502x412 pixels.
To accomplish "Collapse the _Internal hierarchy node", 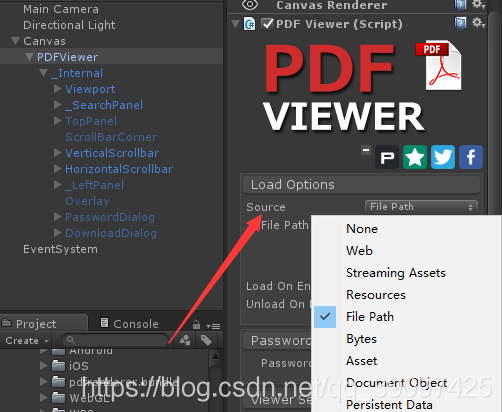I will point(43,73).
